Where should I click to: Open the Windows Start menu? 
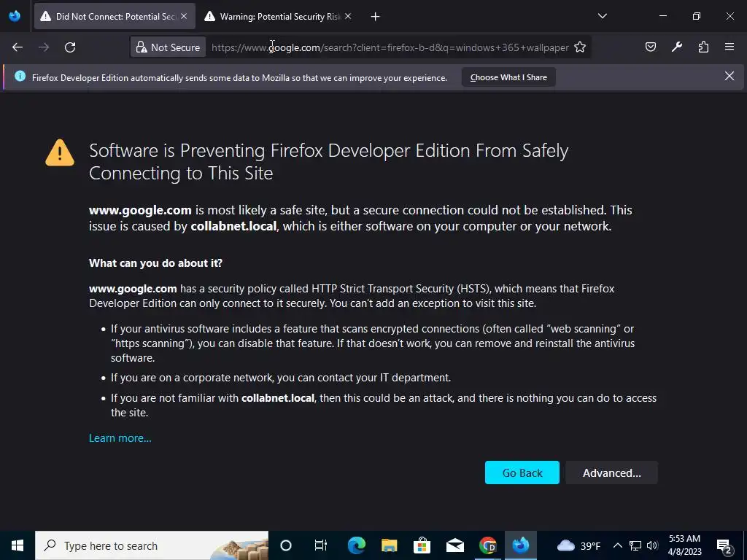(x=18, y=545)
